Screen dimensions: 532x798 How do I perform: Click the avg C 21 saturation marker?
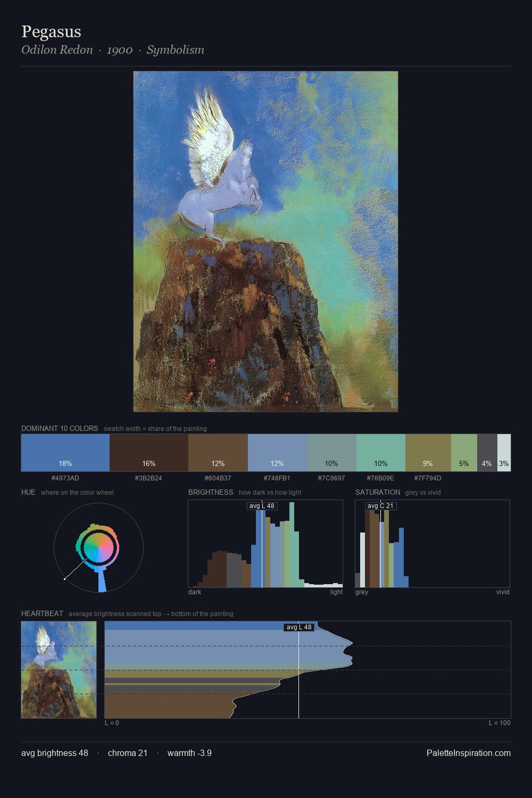tap(380, 506)
